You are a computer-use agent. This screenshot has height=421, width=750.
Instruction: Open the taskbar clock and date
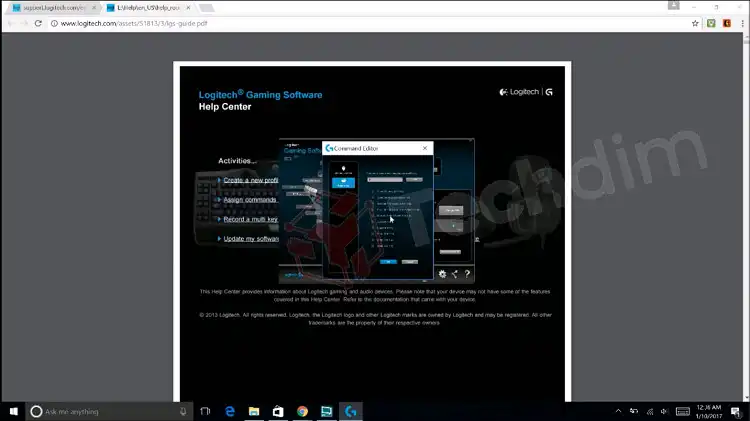[x=709, y=411]
